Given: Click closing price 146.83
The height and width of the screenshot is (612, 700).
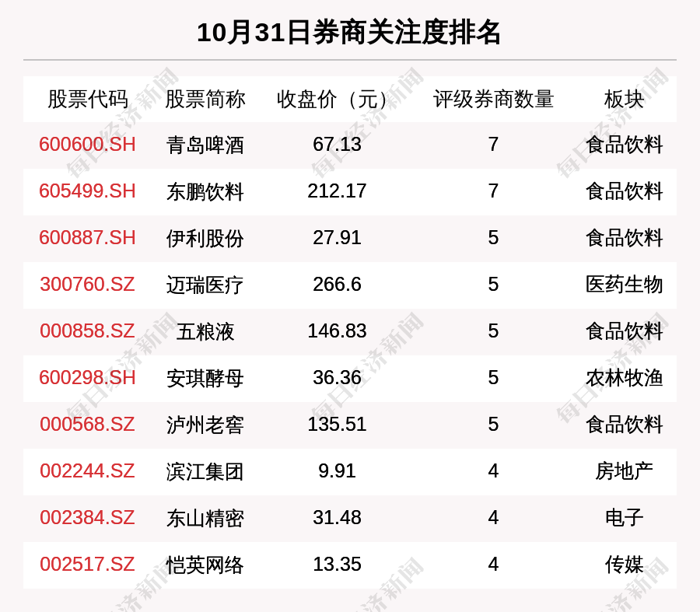Looking at the screenshot, I should click(x=337, y=331).
